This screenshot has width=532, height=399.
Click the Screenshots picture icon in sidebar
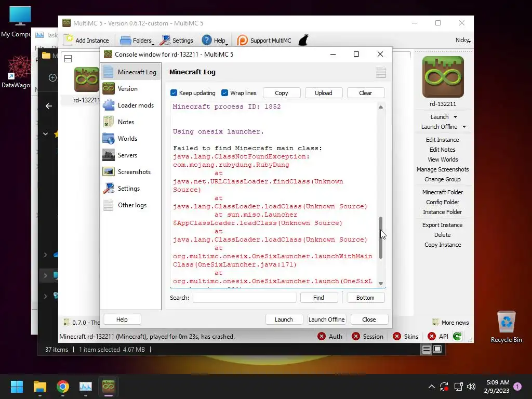[x=109, y=171]
